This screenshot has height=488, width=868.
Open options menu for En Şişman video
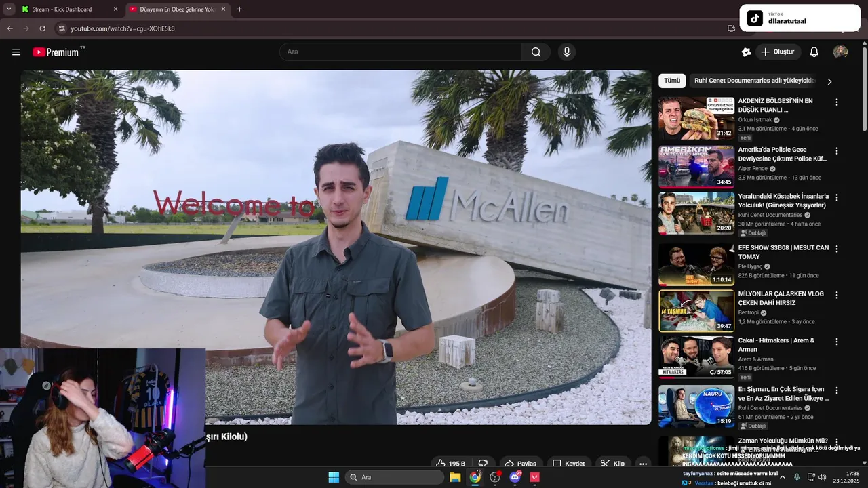[x=836, y=390]
